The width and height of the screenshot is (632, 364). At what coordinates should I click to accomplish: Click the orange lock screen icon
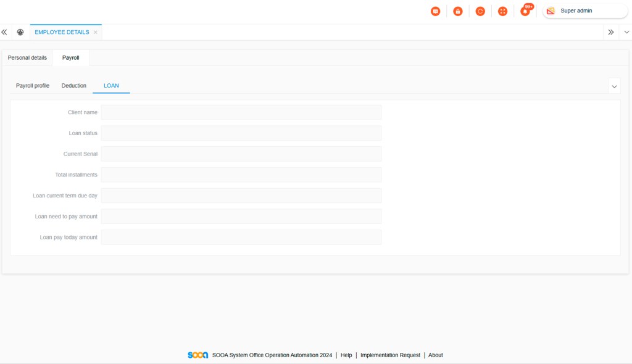point(458,11)
